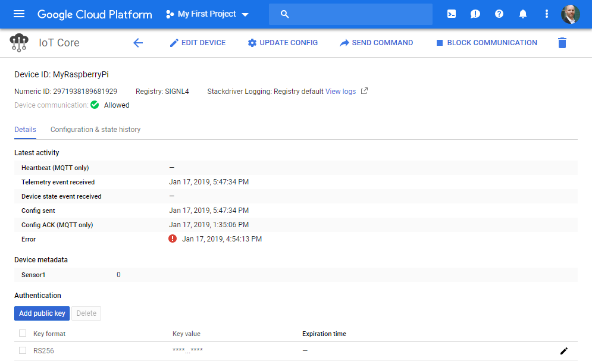Go back using the left arrow
Viewport: 592px width, 364px height.
(138, 43)
